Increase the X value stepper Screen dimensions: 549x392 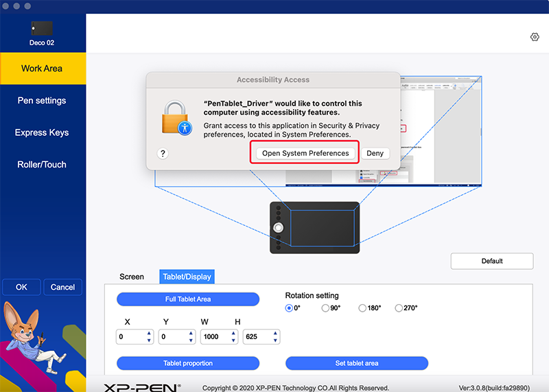149,333
